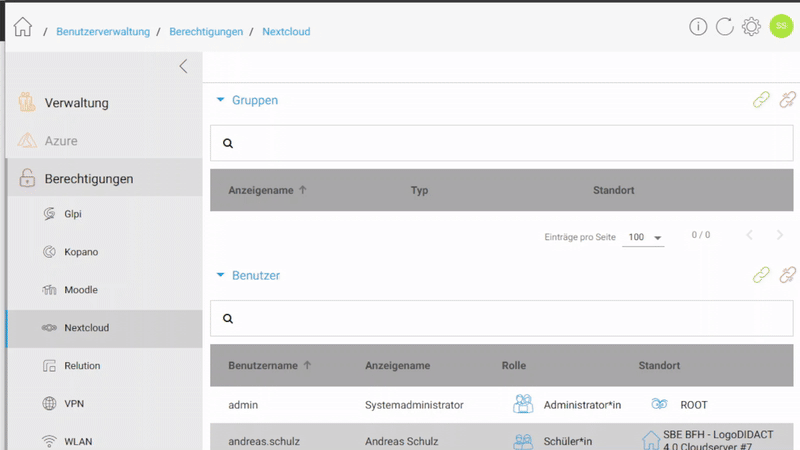This screenshot has width=800, height=450.
Task: Click the Gruppen search field
Action: coord(500,143)
